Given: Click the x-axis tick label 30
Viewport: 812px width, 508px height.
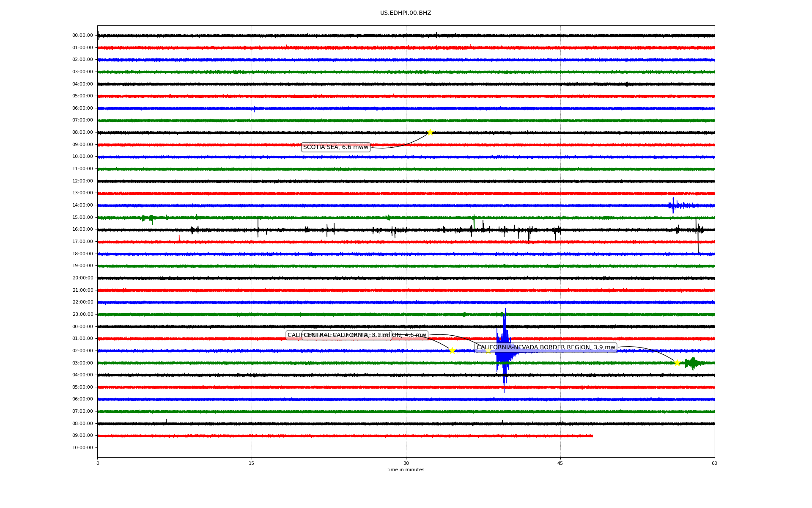Looking at the screenshot, I should tap(406, 463).
